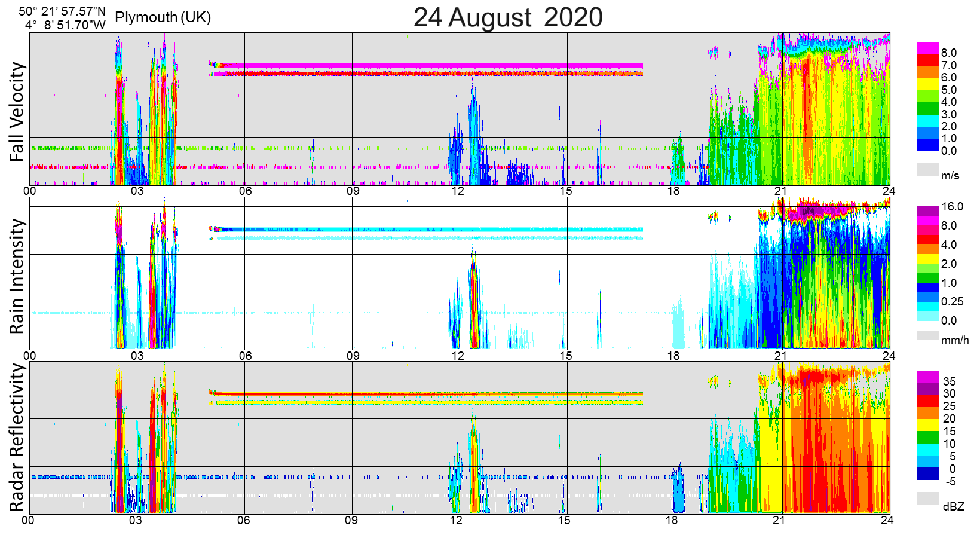Select the 8.0 value in Rain Intensity legend

(x=949, y=226)
